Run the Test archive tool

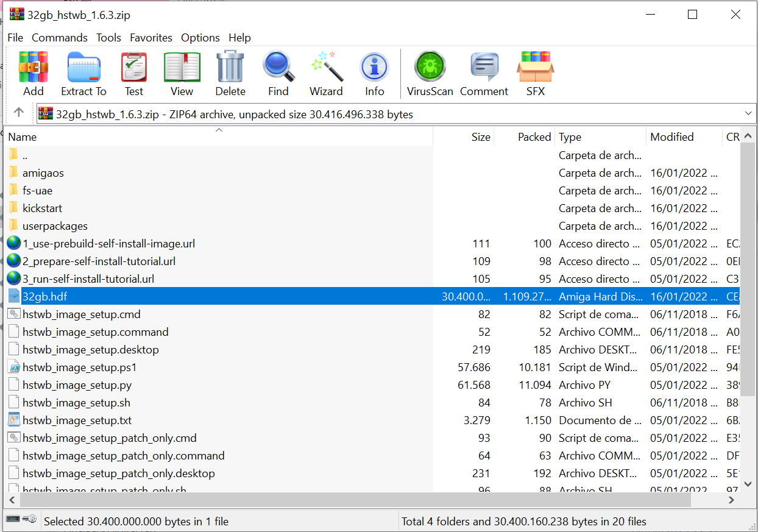134,74
